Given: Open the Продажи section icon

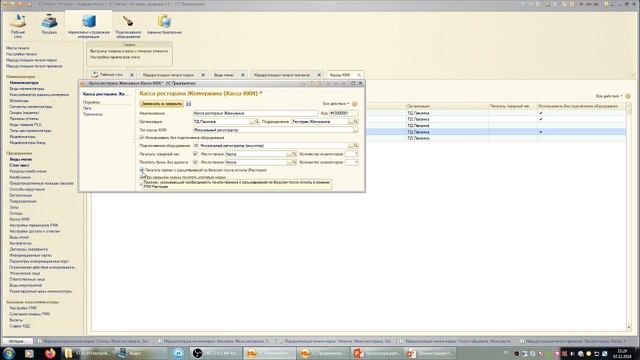Looking at the screenshot, I should coord(49,21).
